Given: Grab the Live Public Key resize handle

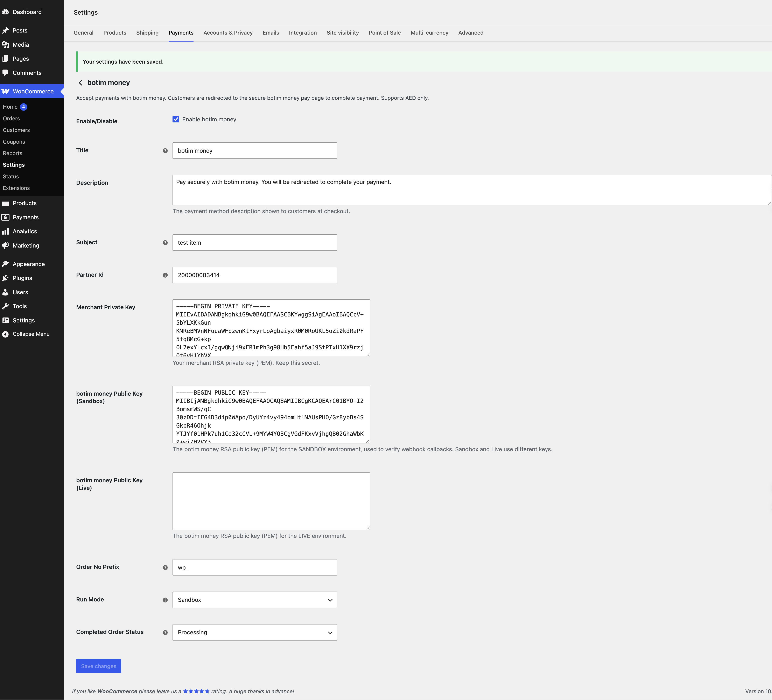Looking at the screenshot, I should pyautogui.click(x=368, y=528).
